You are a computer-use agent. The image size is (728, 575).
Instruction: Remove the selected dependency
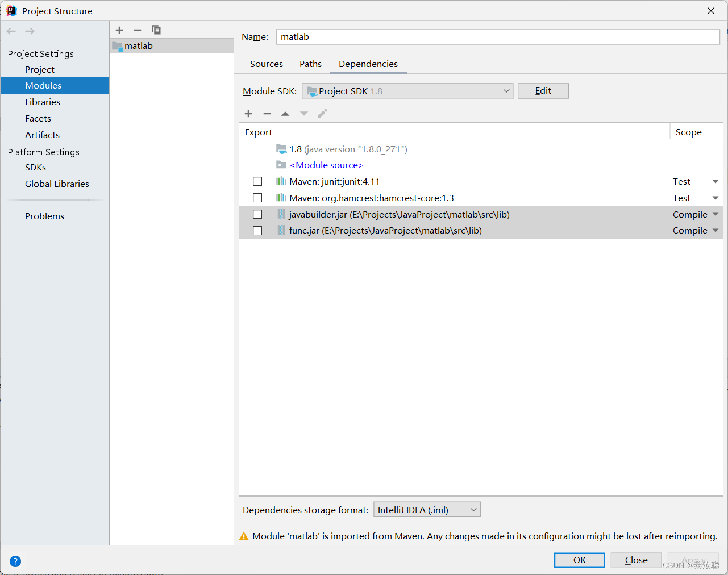click(x=267, y=114)
